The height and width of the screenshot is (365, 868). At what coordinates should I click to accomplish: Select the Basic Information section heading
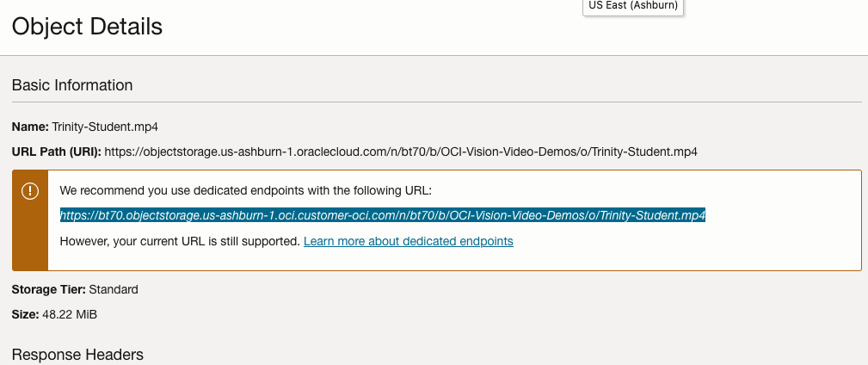72,85
